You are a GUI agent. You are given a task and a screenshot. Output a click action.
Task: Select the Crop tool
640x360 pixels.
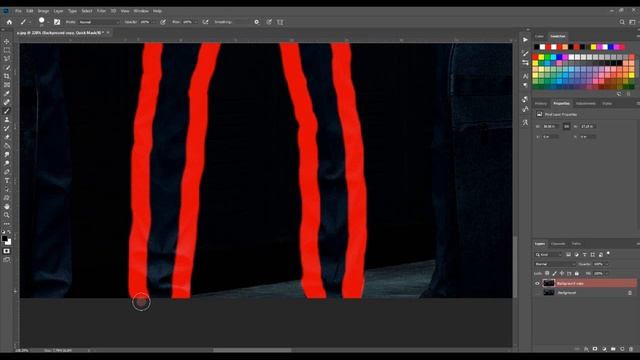click(x=7, y=76)
